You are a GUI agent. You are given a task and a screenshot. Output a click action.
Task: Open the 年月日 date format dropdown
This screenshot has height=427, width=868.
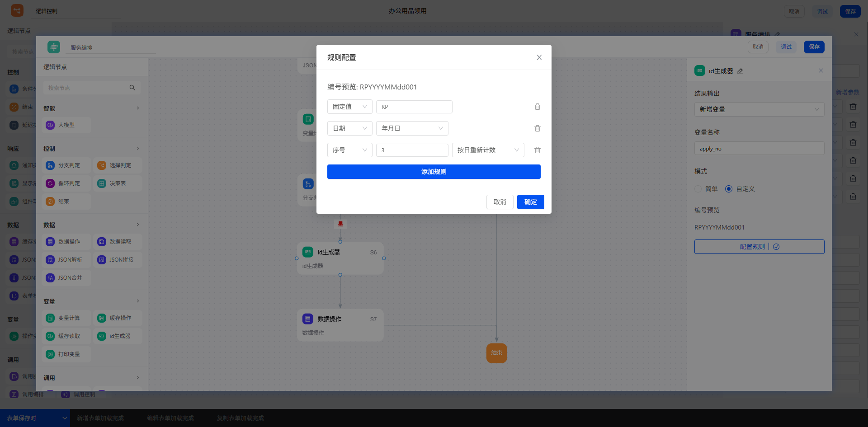(412, 128)
